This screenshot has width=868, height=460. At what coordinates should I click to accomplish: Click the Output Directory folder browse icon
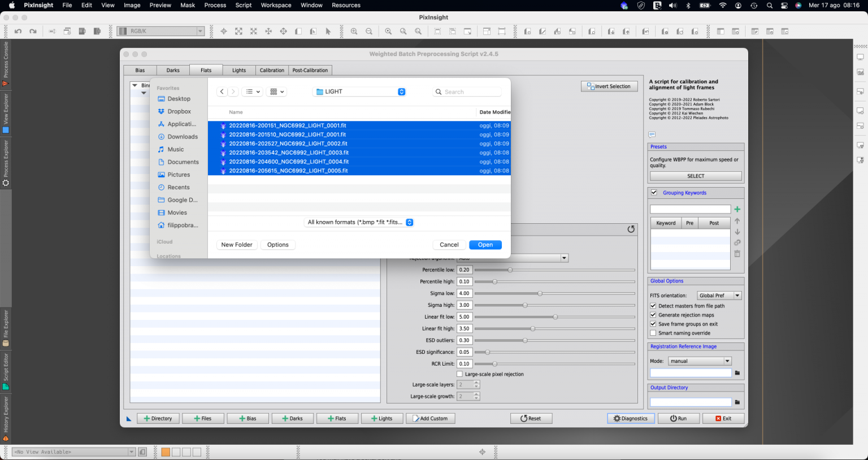(x=737, y=402)
